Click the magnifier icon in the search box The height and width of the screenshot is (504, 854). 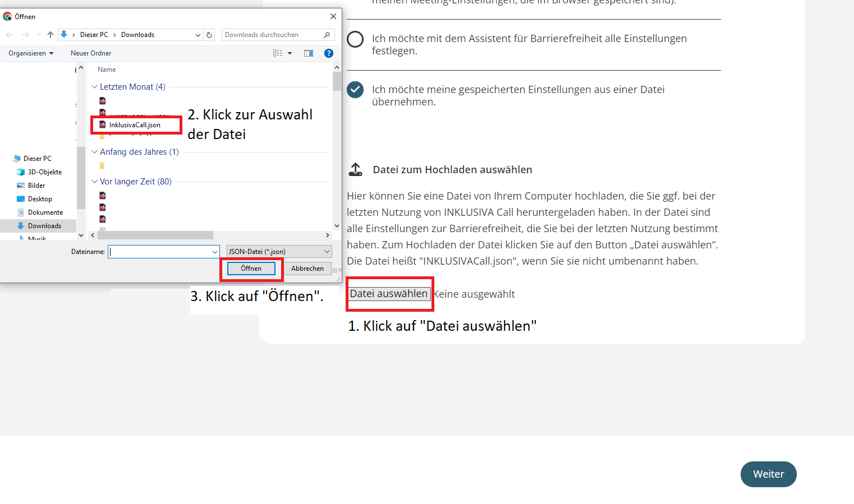pos(327,35)
